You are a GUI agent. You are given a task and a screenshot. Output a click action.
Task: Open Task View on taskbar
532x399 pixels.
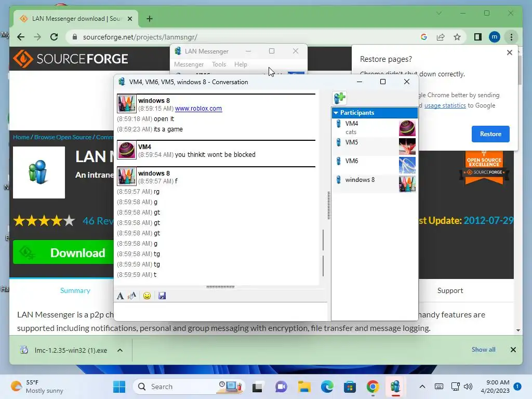258,387
